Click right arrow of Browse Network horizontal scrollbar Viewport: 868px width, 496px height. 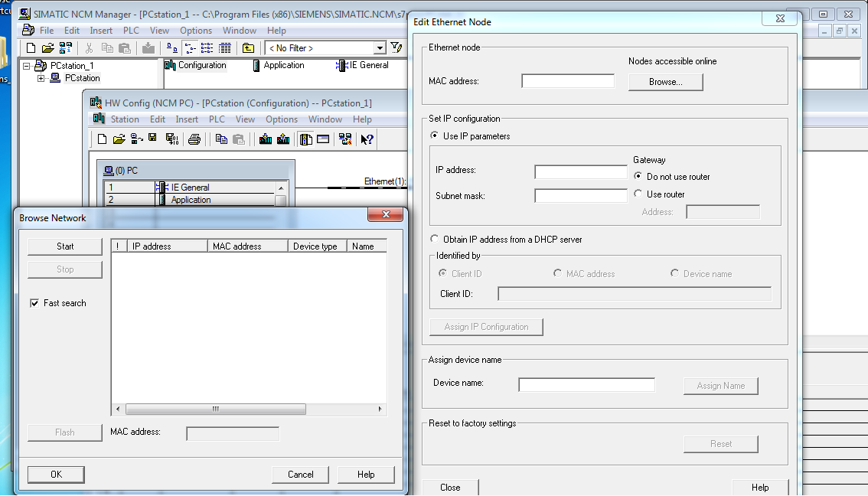tap(380, 409)
